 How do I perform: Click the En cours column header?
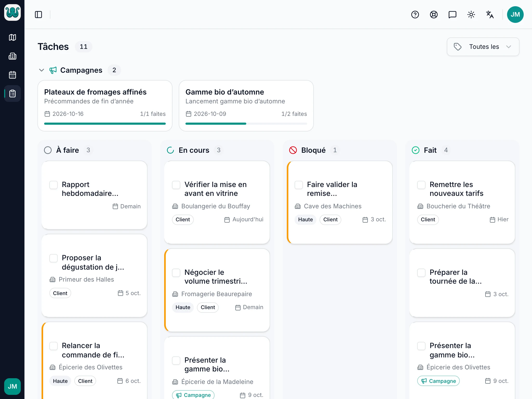194,150
